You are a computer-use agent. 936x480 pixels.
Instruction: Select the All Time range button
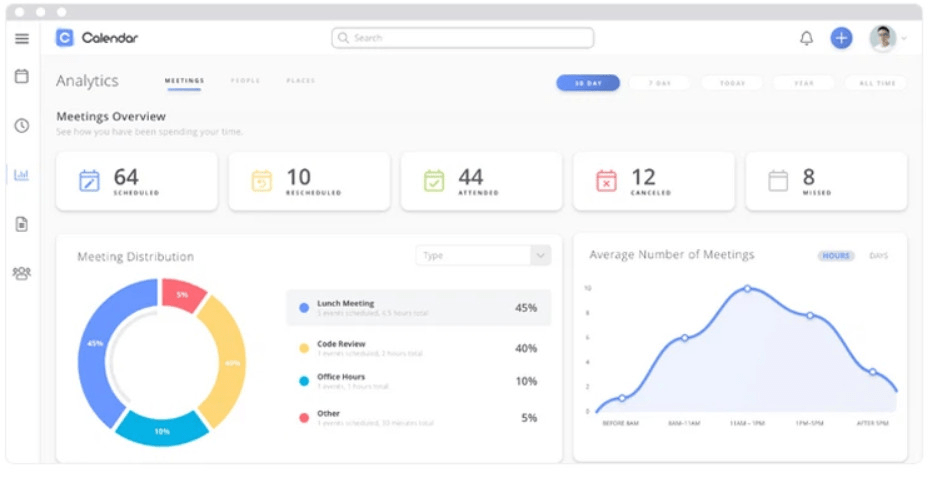(876, 83)
